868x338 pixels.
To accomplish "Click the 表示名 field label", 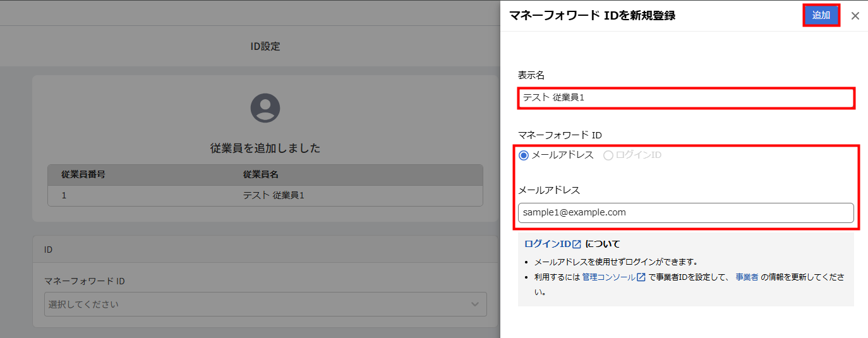I will (531, 75).
